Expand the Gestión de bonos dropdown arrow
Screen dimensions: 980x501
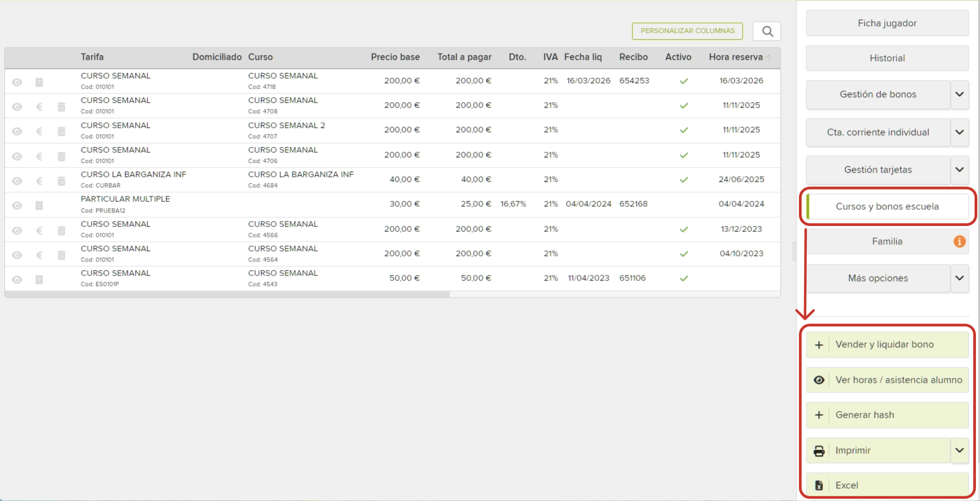pos(959,94)
